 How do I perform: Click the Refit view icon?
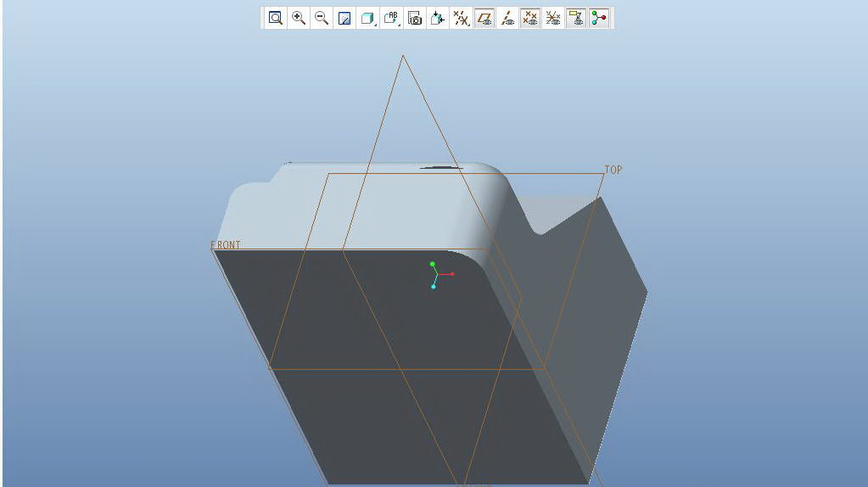click(x=276, y=18)
